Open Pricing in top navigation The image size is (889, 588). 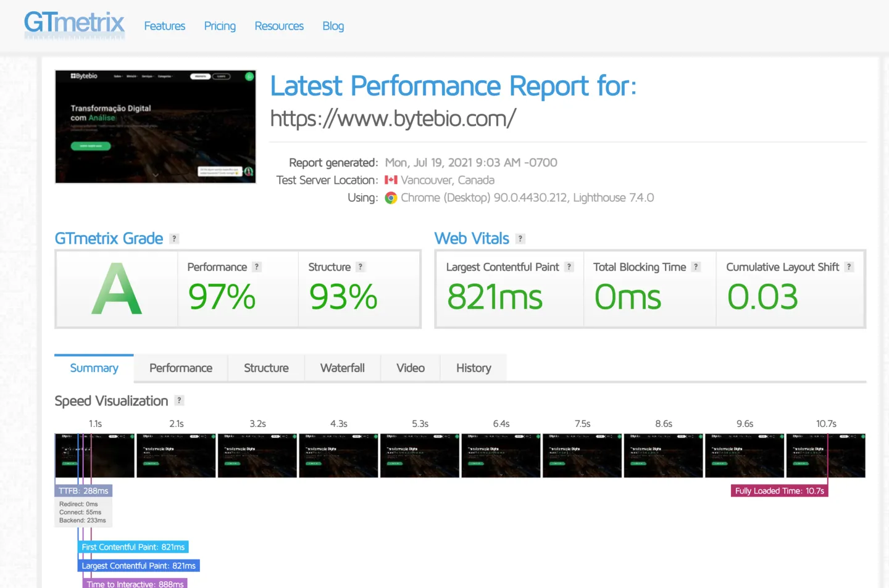(220, 26)
